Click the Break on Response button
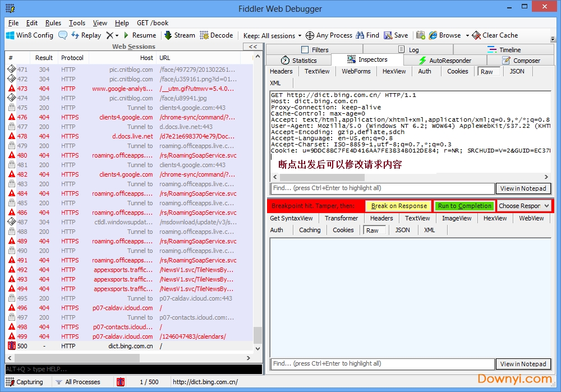This screenshot has height=392, width=561. point(398,206)
